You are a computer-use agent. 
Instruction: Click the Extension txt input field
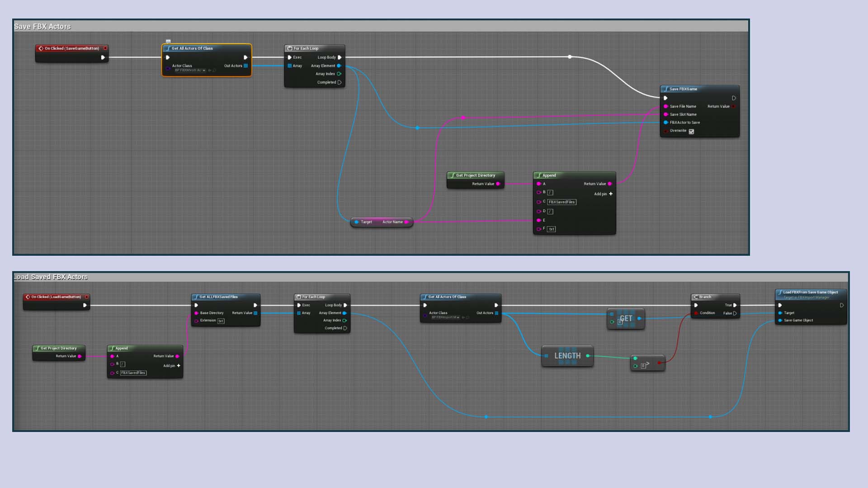(x=221, y=321)
